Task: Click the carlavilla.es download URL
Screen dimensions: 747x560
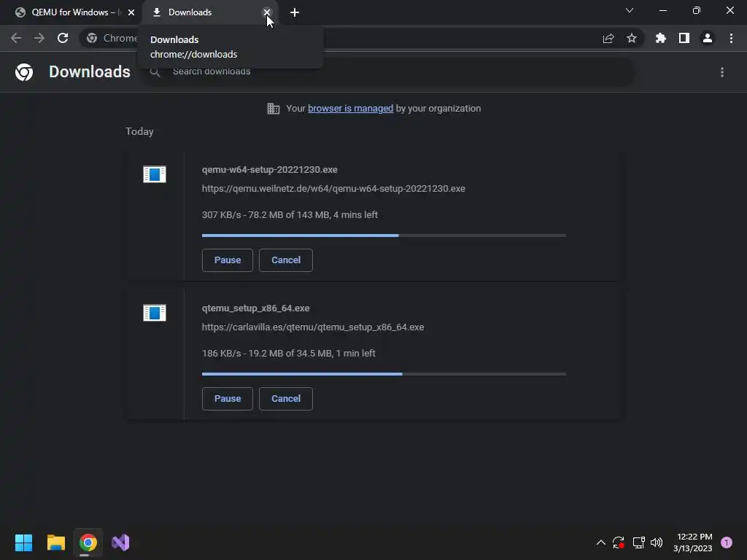Action: click(313, 327)
